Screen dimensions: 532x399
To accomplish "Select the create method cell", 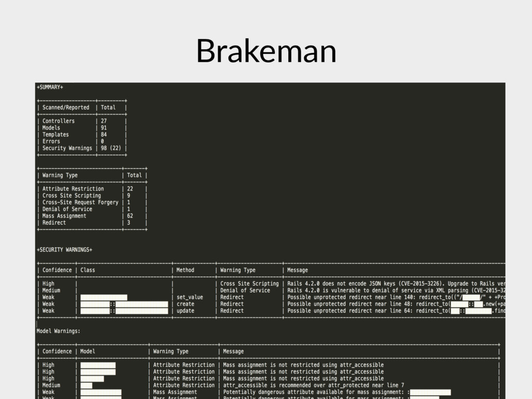I will pyautogui.click(x=185, y=304).
